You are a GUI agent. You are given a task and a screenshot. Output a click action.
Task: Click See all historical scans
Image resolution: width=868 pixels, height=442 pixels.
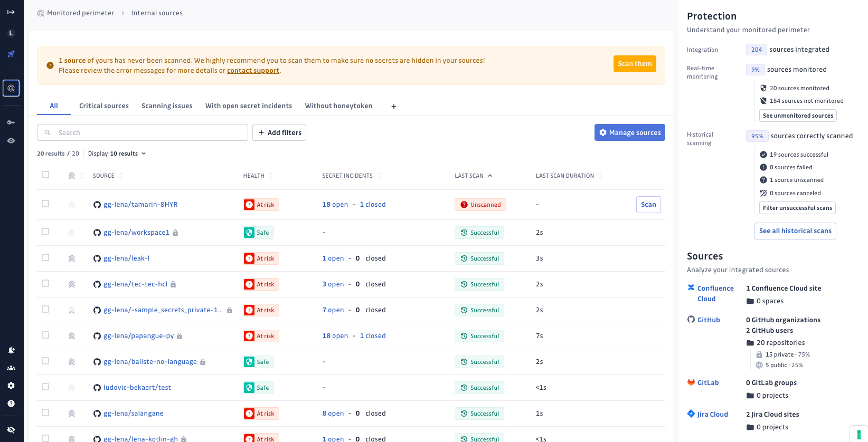795,231
